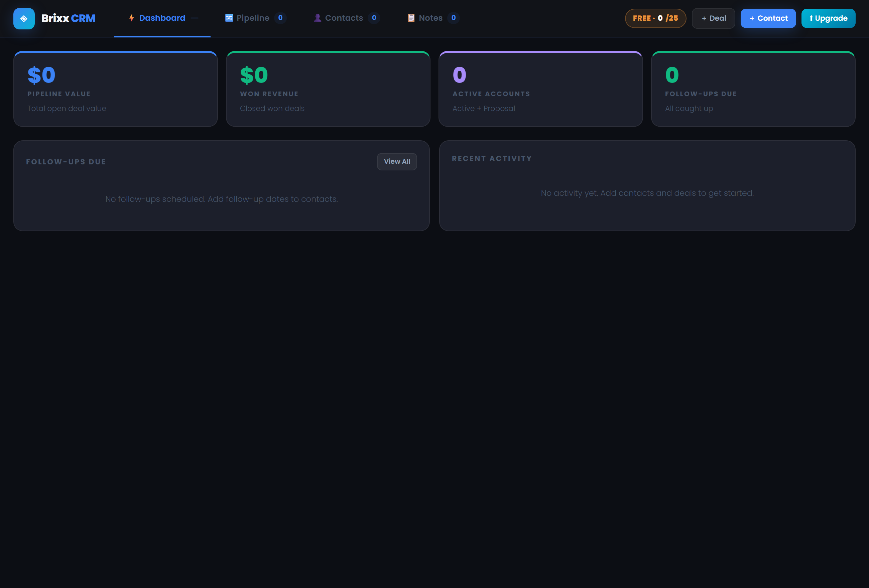Click the 'No activity yet' message
869x588 pixels.
pos(647,193)
